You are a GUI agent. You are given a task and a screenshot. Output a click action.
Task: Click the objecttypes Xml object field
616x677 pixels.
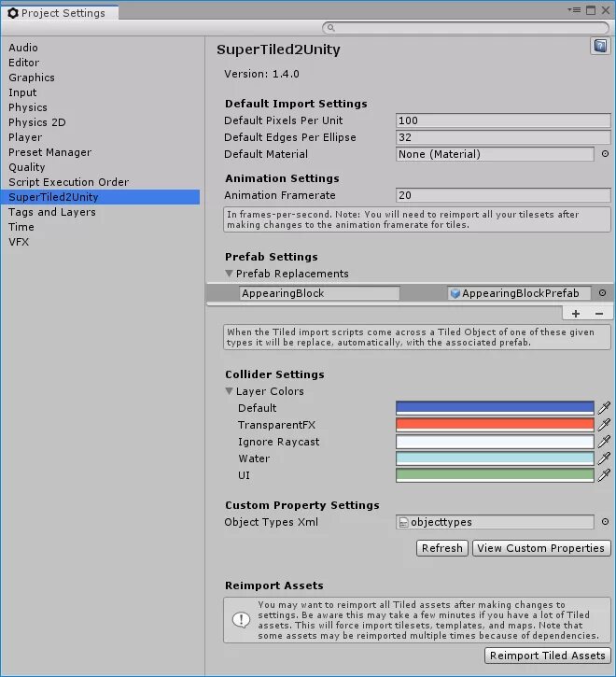tap(495, 522)
